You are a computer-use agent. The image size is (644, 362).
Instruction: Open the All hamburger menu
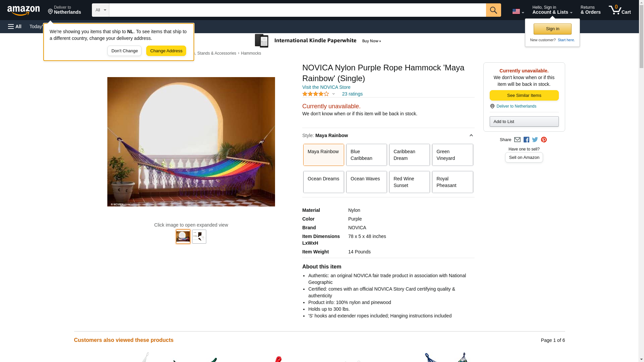pyautogui.click(x=15, y=26)
